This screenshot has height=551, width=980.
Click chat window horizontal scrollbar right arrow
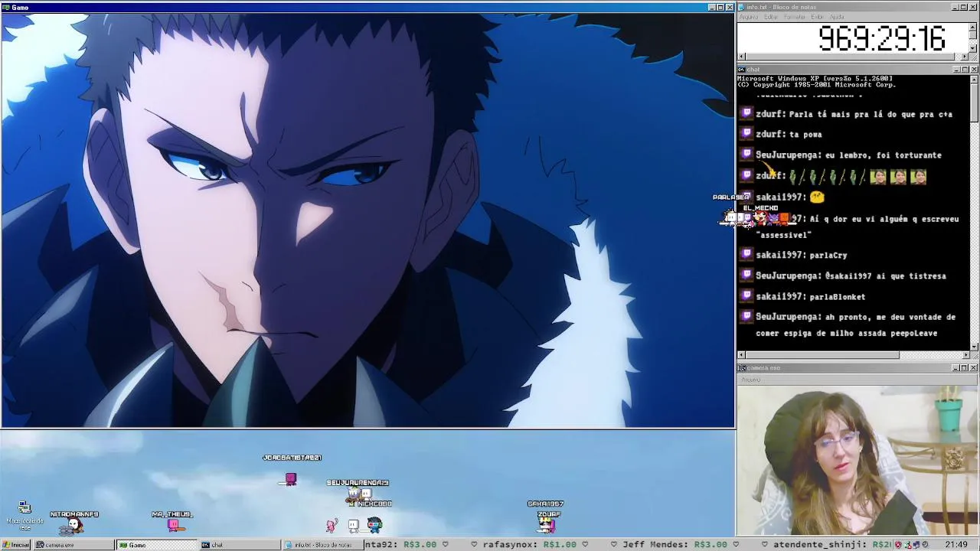966,355
